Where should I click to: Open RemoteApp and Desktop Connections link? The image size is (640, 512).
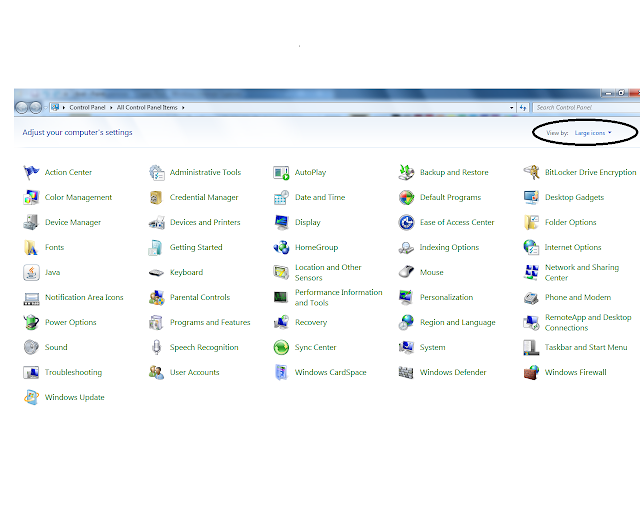click(x=588, y=323)
